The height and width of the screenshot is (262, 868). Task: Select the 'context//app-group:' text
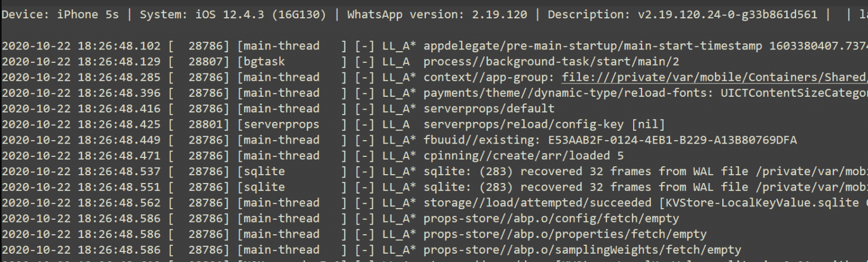pos(489,77)
